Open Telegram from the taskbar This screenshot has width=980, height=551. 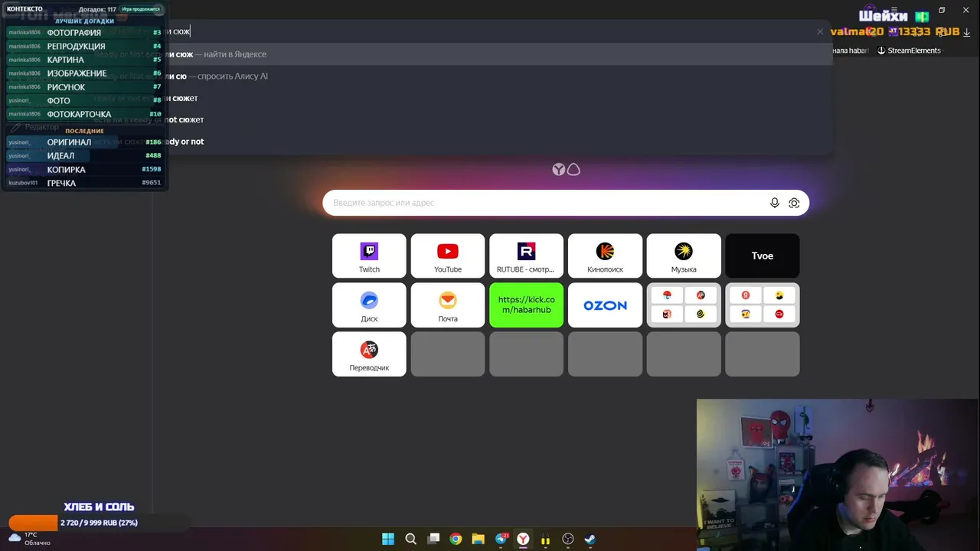(501, 539)
